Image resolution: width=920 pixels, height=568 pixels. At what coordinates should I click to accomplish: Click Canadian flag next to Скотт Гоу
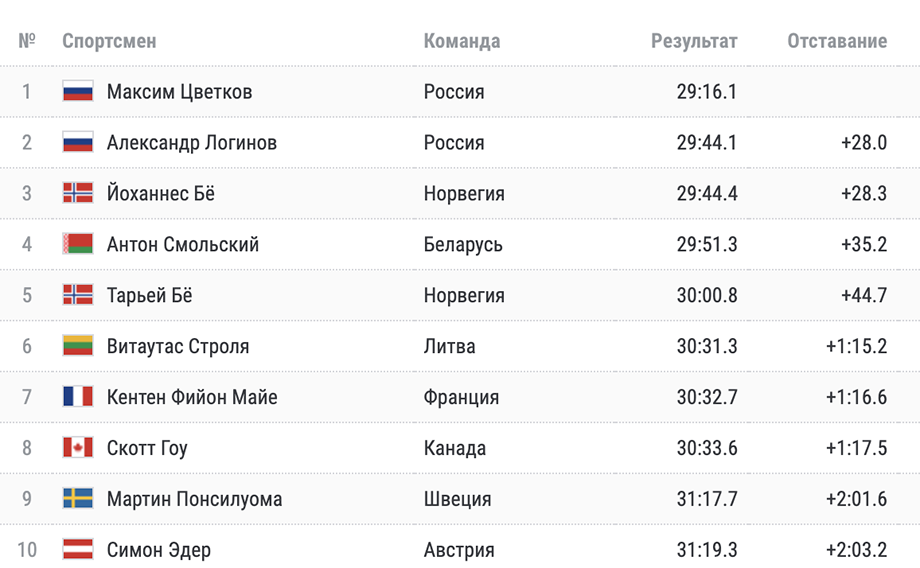click(78, 448)
